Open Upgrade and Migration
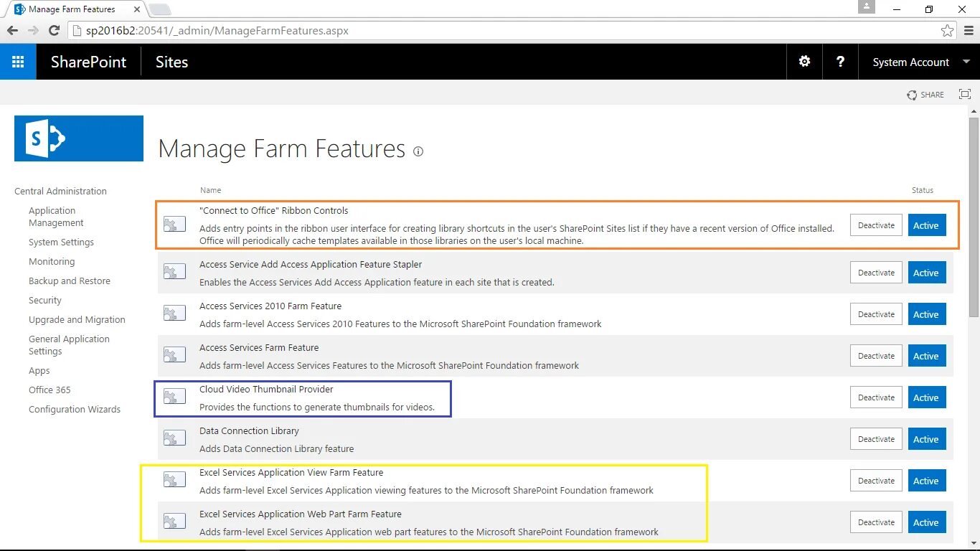 click(77, 320)
